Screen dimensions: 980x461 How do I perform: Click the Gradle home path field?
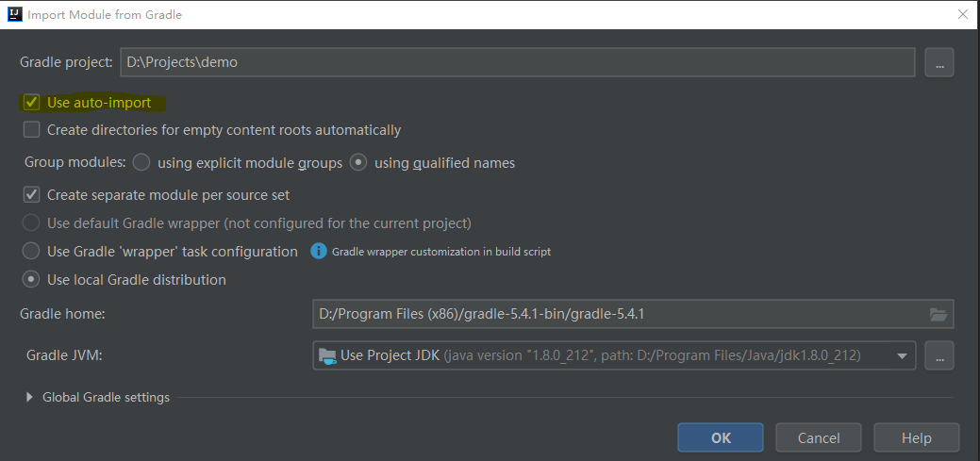pyautogui.click(x=633, y=314)
